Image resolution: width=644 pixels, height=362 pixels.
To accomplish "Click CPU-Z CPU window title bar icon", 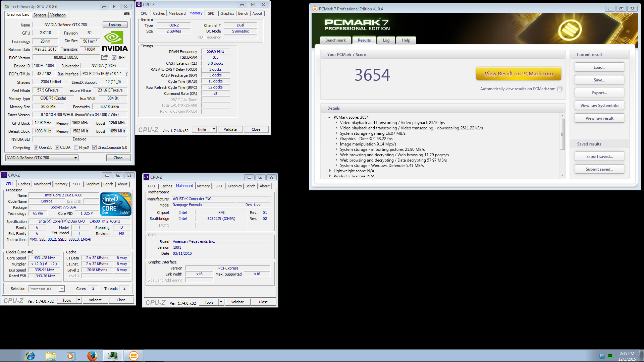I will (x=4, y=175).
